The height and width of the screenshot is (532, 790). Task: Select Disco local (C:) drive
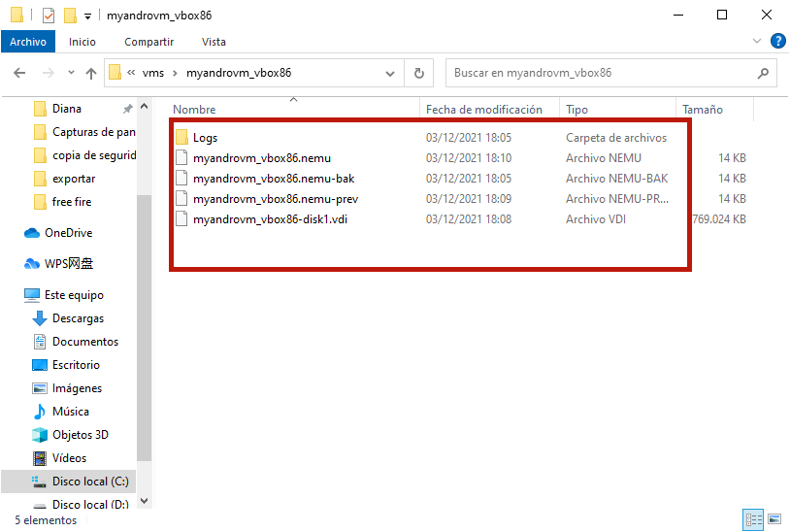(69, 482)
